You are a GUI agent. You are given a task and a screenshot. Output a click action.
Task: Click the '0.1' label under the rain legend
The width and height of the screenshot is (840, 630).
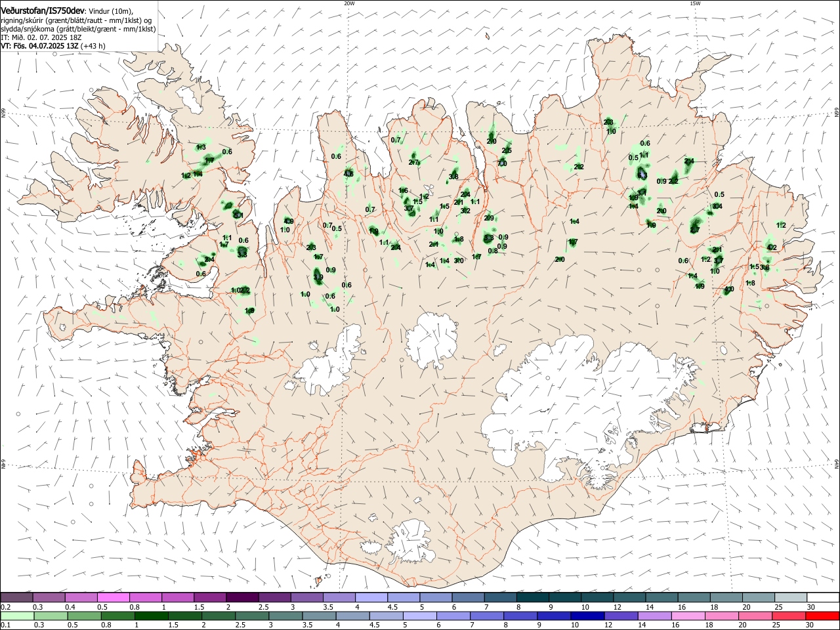(5, 625)
